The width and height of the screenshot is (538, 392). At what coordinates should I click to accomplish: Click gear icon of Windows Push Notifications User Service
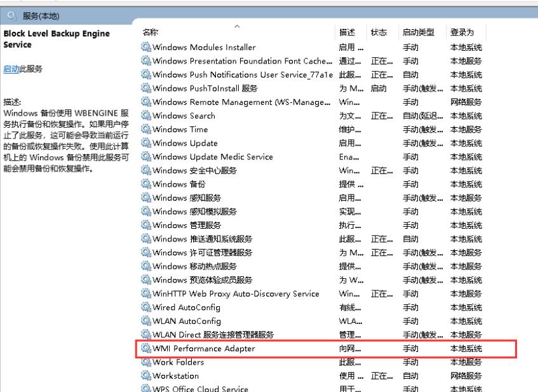click(146, 74)
